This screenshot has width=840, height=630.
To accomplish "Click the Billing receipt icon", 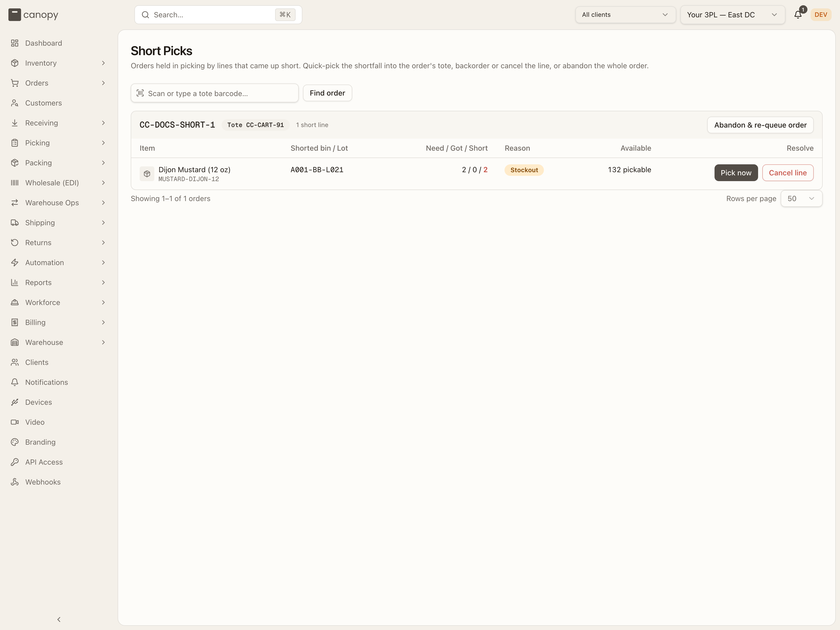I will coord(15,322).
